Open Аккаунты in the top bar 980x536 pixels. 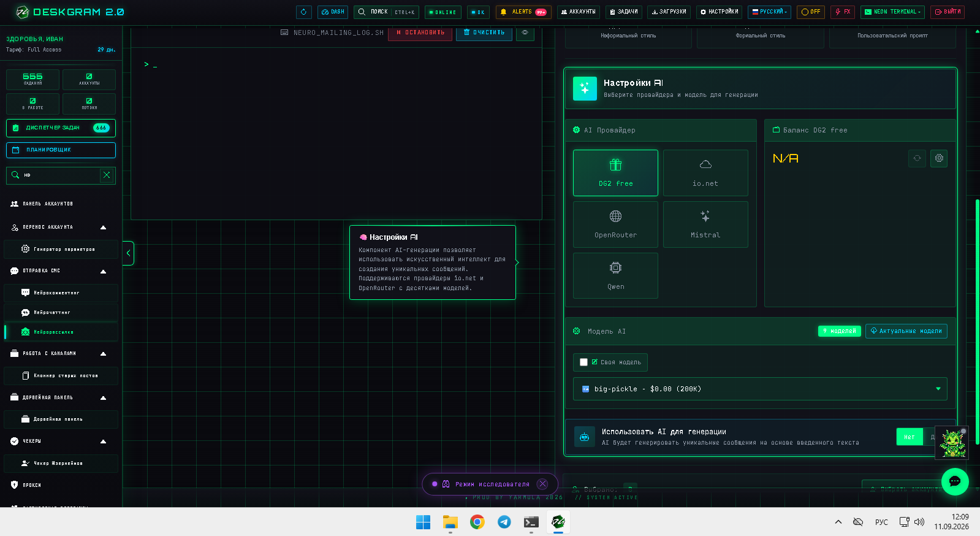pos(578,12)
